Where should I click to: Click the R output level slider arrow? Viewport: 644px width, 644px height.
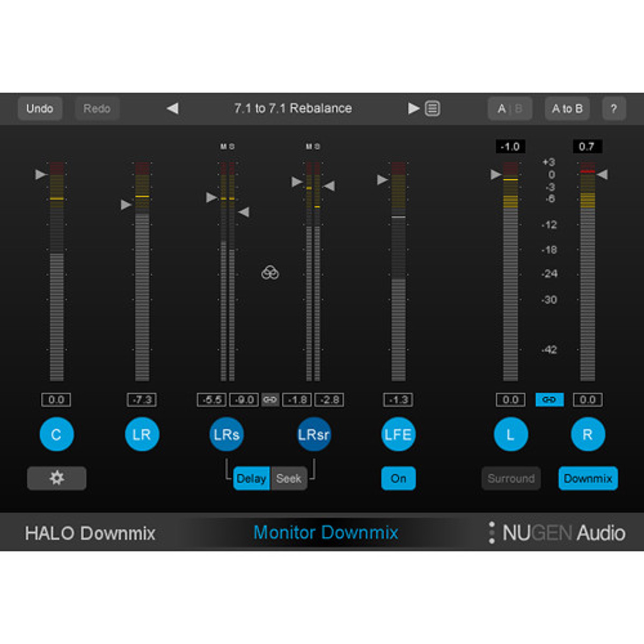coord(602,174)
